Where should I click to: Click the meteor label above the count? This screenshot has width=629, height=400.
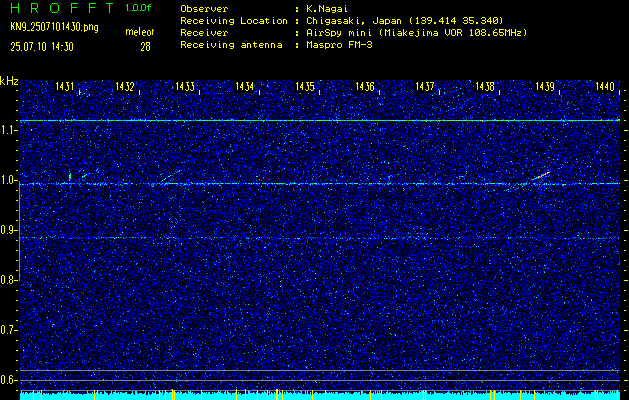[139, 32]
